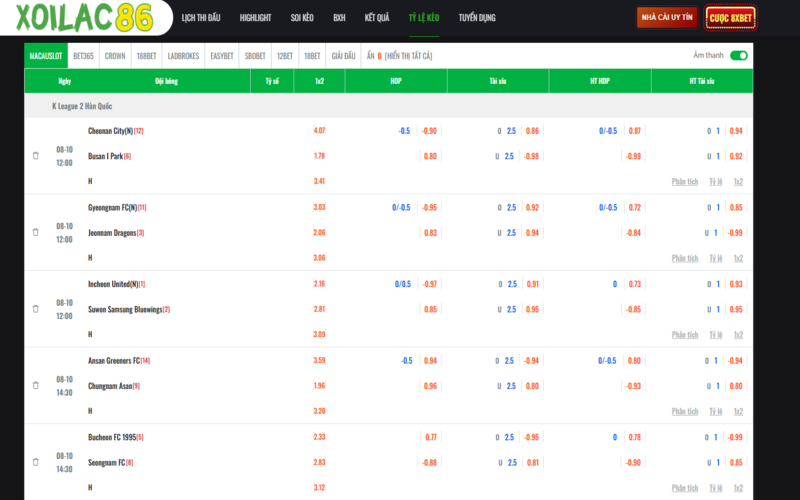
Task: Click the 1x2 link for Incheon United match
Action: pyautogui.click(x=738, y=334)
